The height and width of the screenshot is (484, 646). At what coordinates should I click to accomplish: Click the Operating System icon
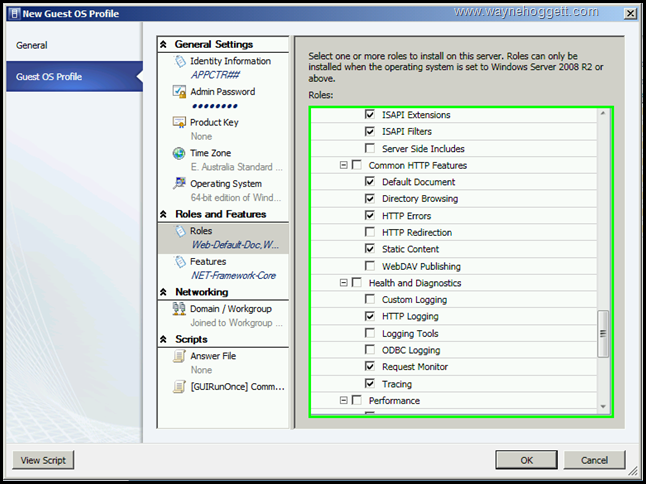[179, 184]
